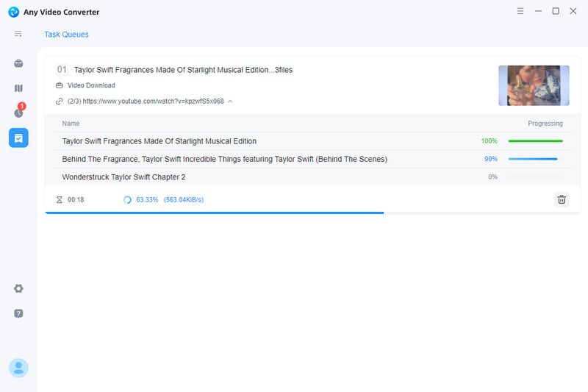Open the Toolbox sidebar icon

pyautogui.click(x=18, y=63)
